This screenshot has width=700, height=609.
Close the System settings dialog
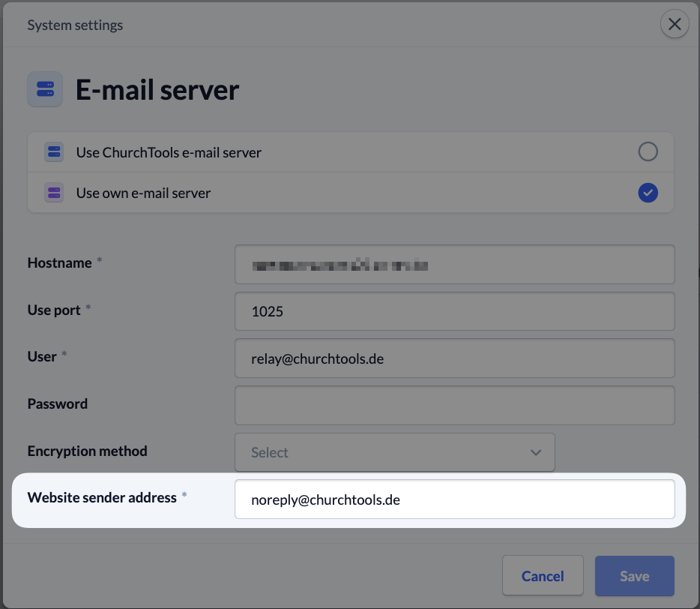coord(674,24)
